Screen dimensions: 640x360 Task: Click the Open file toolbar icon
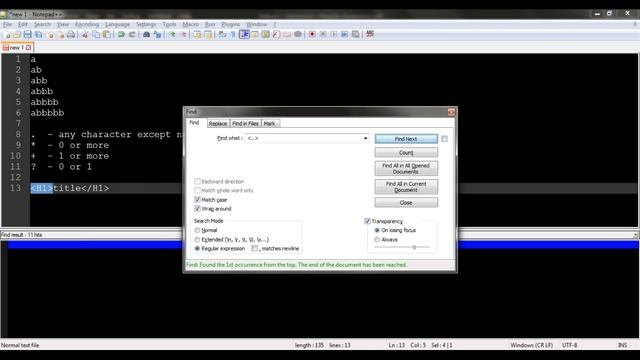coord(17,34)
